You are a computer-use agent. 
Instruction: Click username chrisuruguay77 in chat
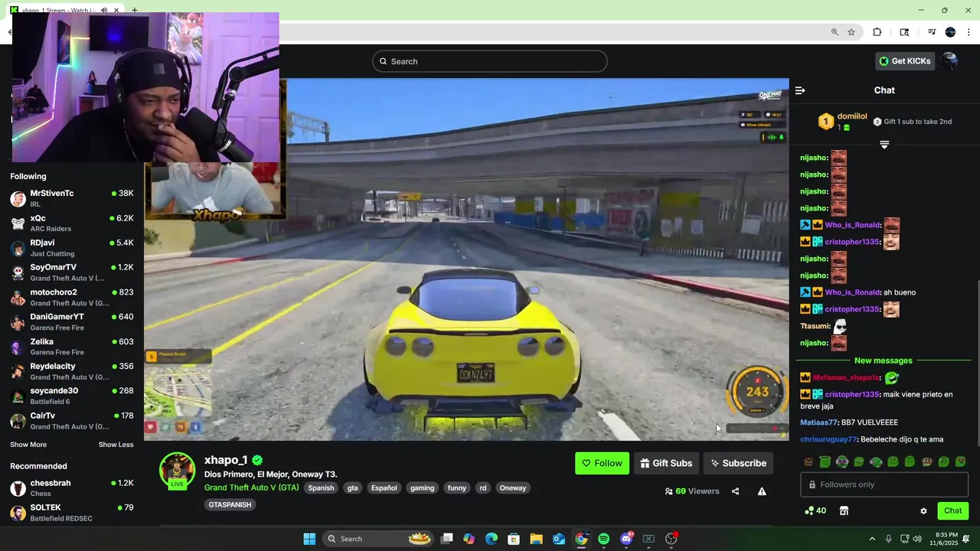[x=828, y=439]
